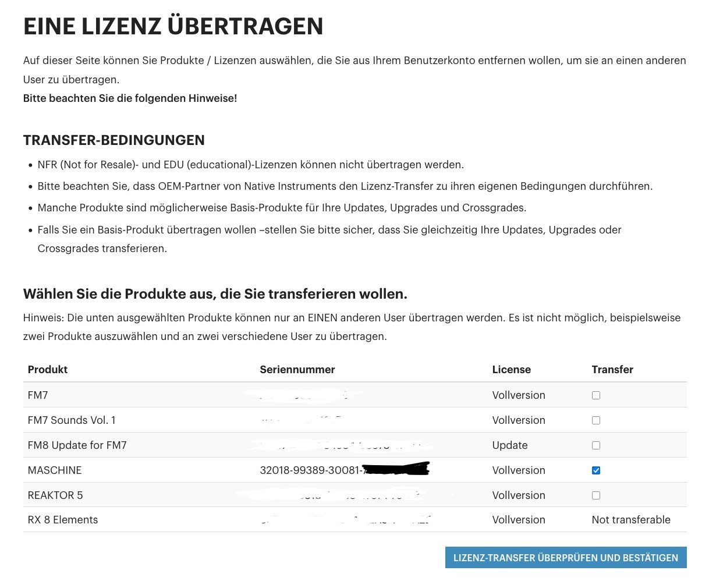
Task: Click the EINE LIZENZ ÜBERTRAGEN heading
Action: pos(173,27)
